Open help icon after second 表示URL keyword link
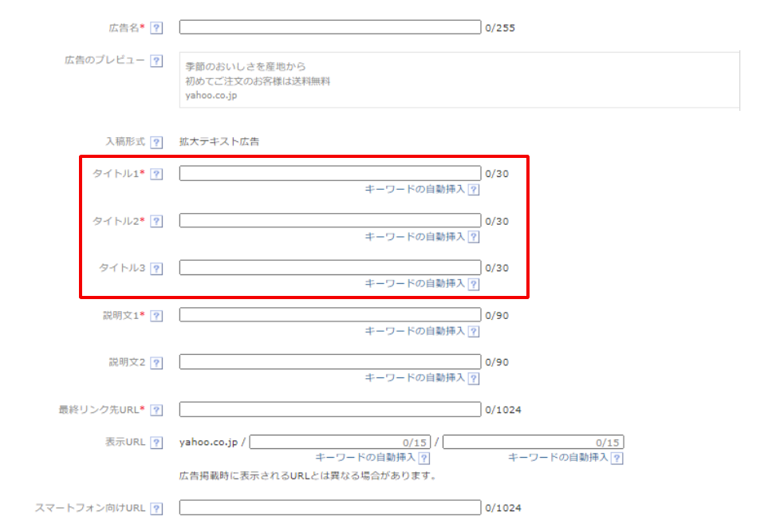 (617, 459)
